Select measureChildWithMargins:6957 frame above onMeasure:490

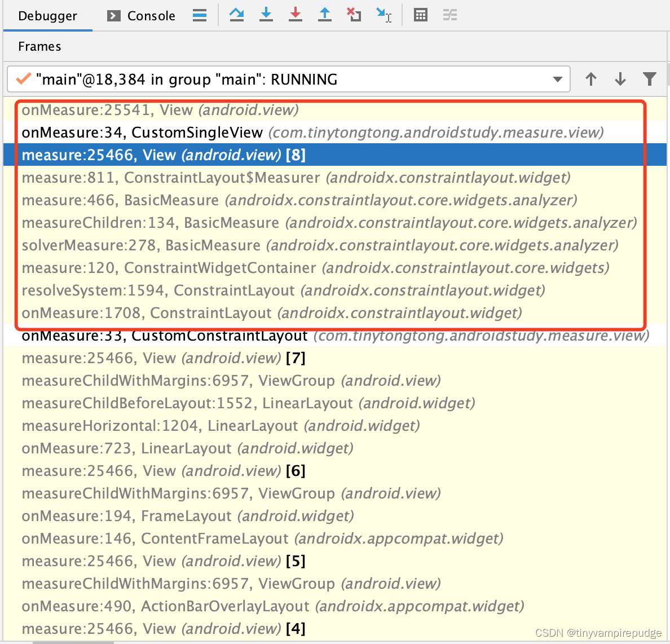tap(335, 584)
